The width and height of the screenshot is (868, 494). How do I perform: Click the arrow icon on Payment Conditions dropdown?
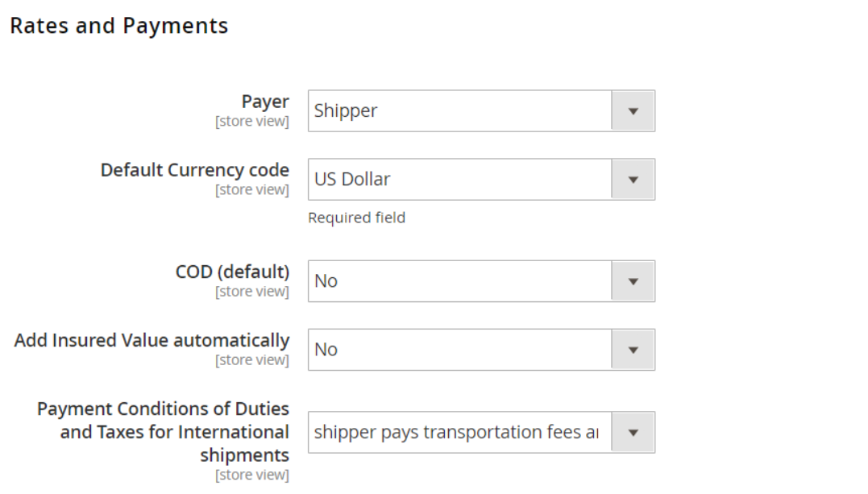coord(633,432)
